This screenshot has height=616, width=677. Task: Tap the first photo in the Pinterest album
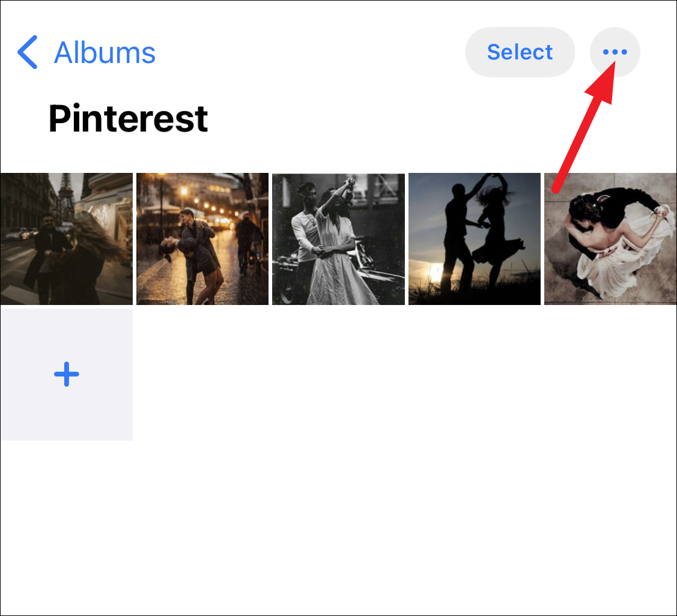coord(66,239)
